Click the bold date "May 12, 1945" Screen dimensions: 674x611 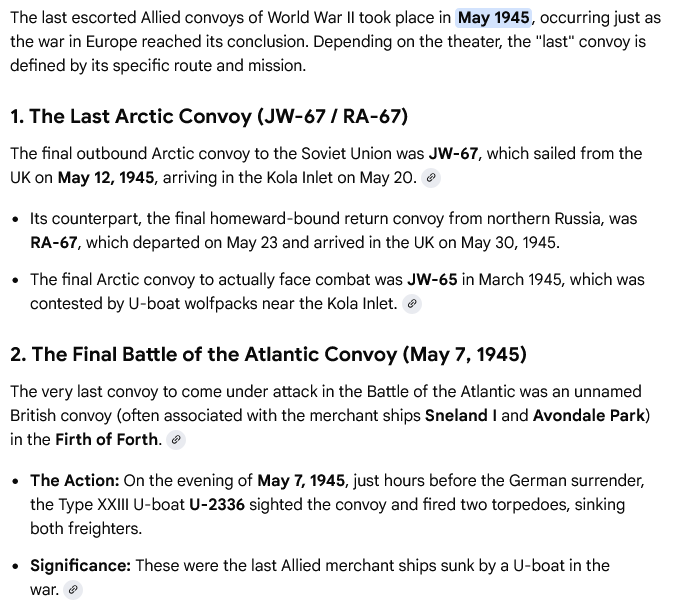[x=105, y=178]
